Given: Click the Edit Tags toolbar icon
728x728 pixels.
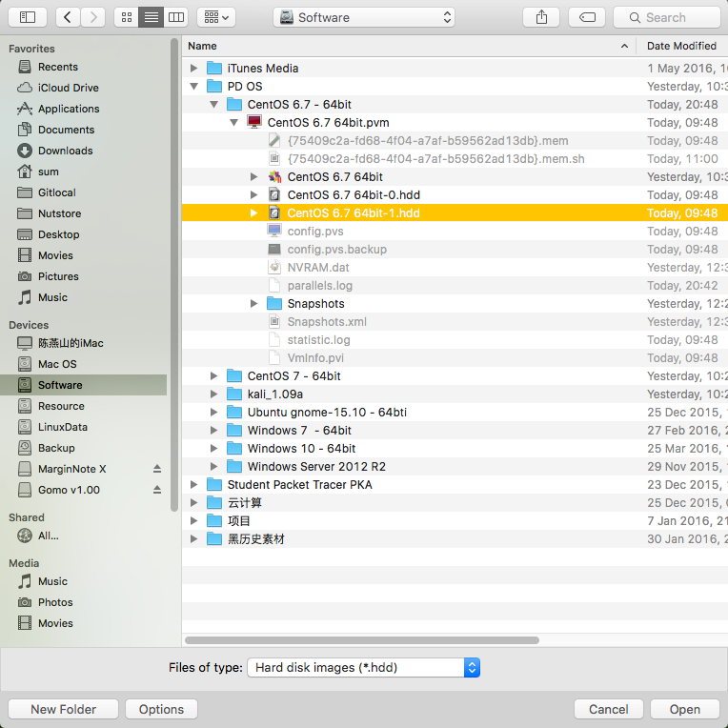Looking at the screenshot, I should [x=587, y=18].
